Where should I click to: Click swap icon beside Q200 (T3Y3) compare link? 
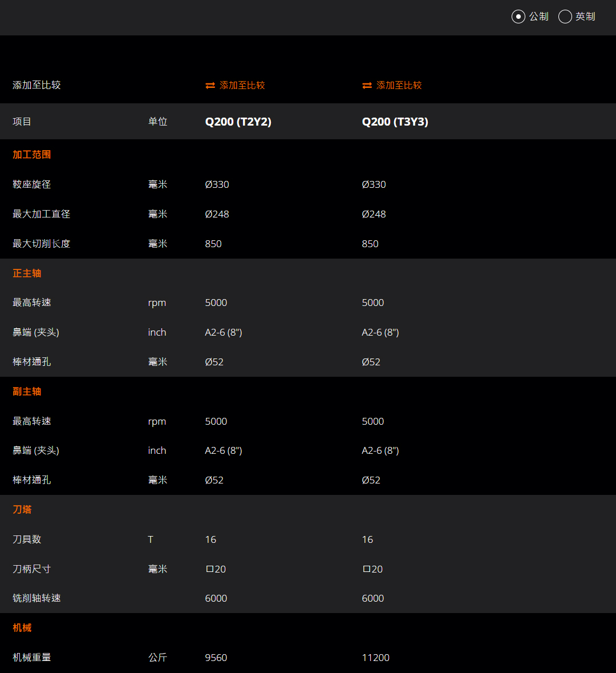click(x=367, y=86)
